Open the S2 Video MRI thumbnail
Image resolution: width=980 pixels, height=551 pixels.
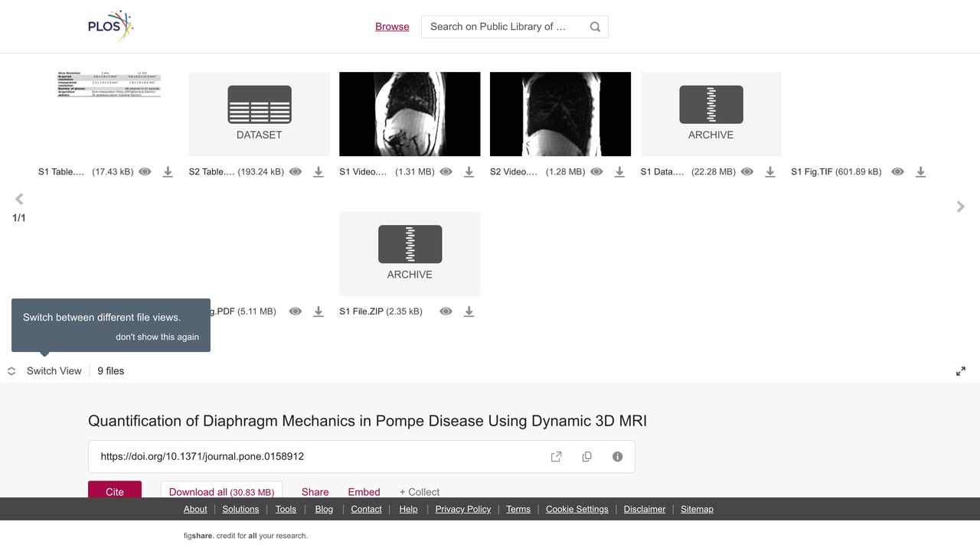[x=560, y=114]
